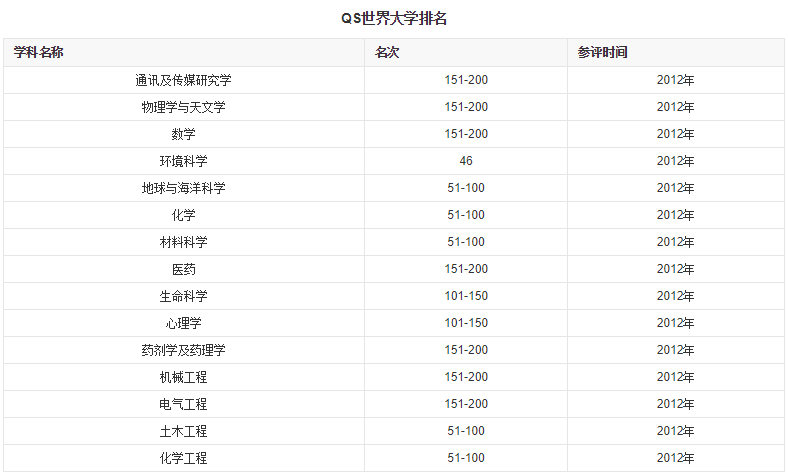Image resolution: width=788 pixels, height=476 pixels.
Task: Select rank 151-200 in 药剂学及药理学 row
Action: 466,350
